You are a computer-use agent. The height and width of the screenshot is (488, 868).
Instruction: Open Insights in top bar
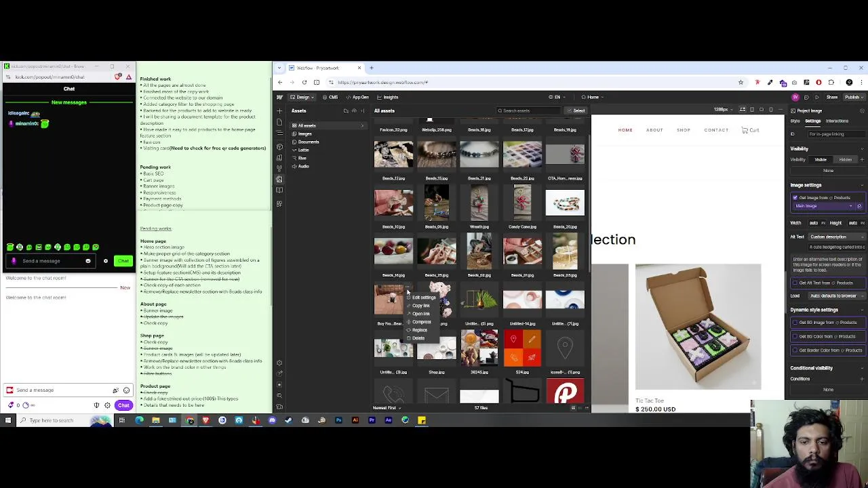[x=388, y=97]
